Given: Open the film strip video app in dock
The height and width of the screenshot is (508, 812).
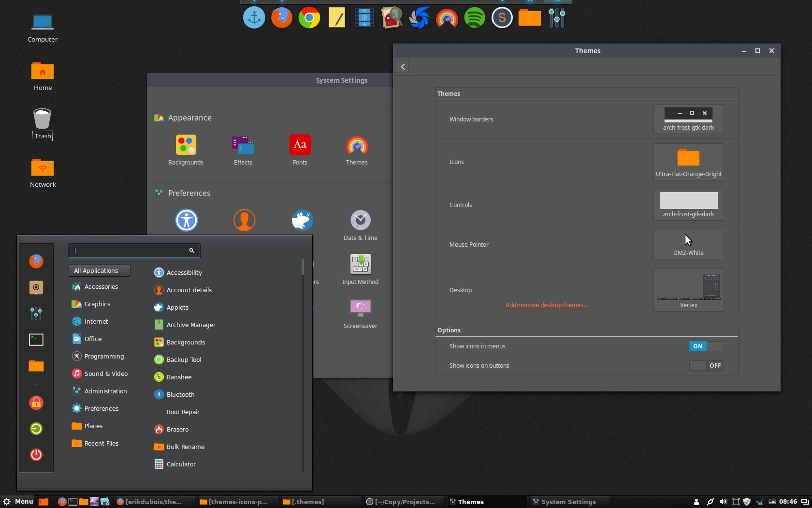Looking at the screenshot, I should 364,18.
